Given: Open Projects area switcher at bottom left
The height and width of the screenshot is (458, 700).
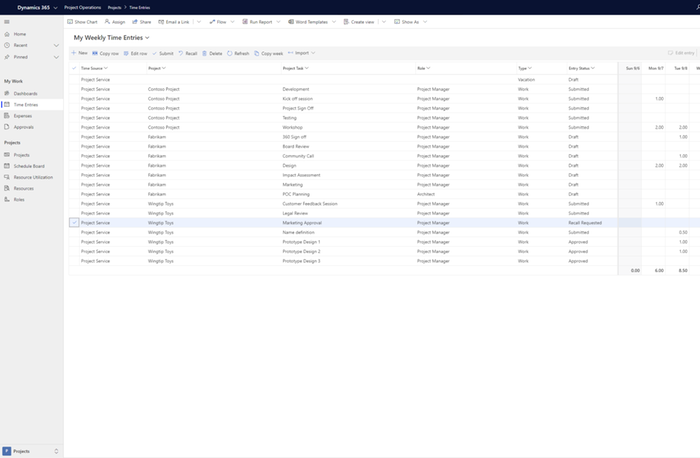Looking at the screenshot, I should coord(31,451).
